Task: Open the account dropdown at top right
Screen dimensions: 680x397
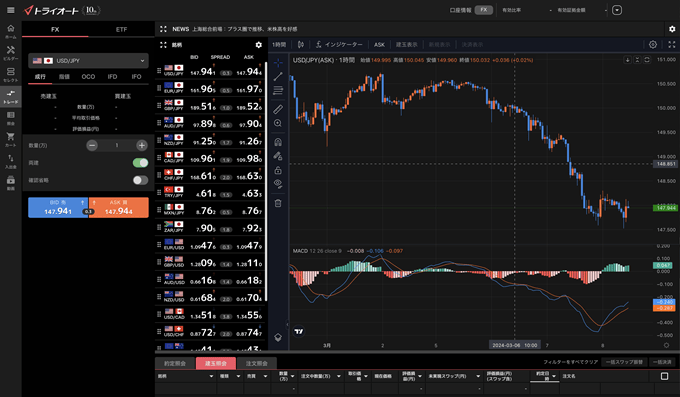Action: (617, 10)
